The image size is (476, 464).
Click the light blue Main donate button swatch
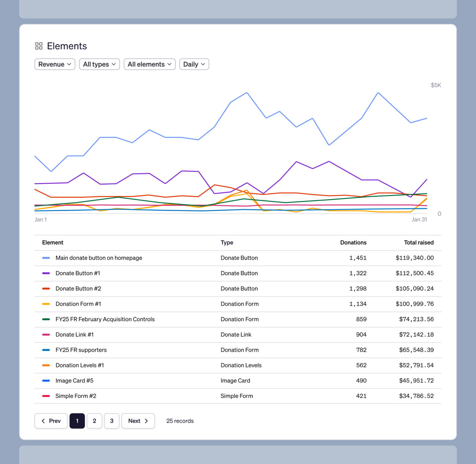click(46, 258)
